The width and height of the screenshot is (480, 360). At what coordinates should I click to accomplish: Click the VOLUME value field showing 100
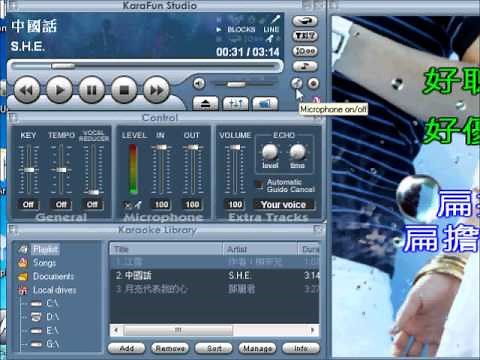click(x=235, y=204)
